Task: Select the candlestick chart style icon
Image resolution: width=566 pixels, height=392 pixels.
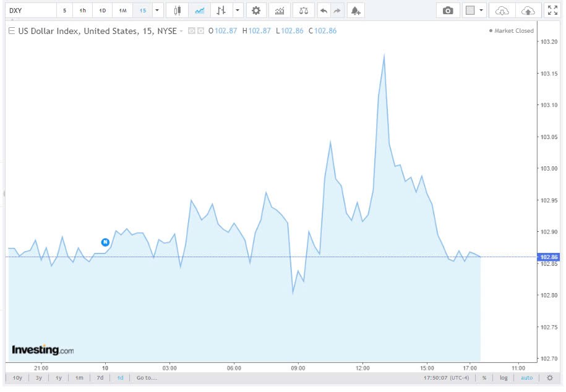Action: [x=176, y=10]
